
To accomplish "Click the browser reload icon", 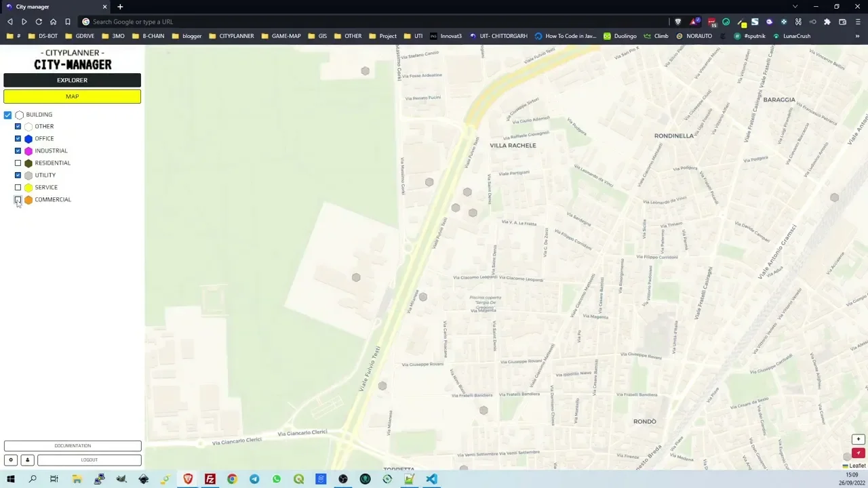I will click(x=39, y=22).
